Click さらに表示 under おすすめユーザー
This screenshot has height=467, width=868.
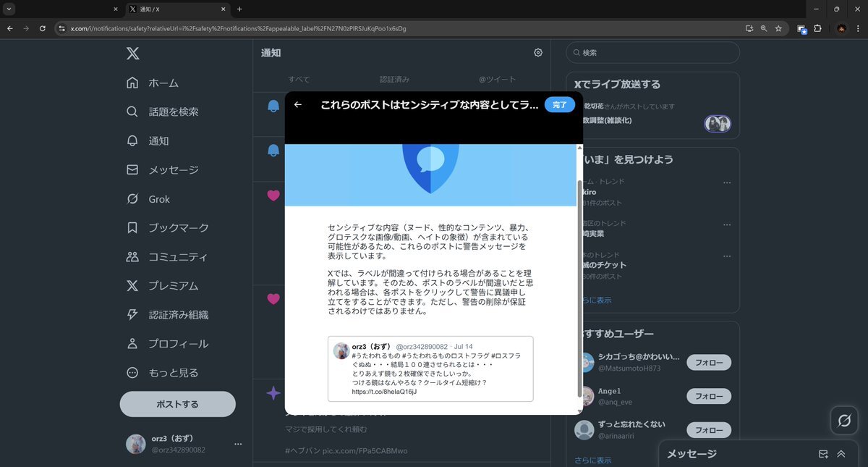[593, 460]
